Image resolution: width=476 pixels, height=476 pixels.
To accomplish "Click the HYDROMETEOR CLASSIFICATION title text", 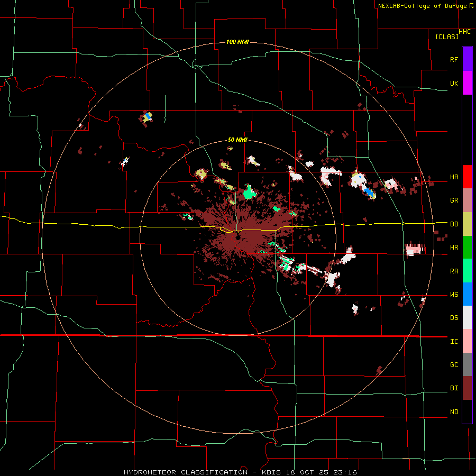I will click(x=186, y=472).
